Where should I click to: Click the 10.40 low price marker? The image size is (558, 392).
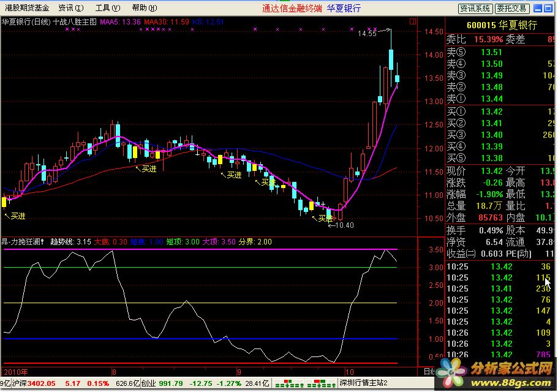[x=344, y=225]
